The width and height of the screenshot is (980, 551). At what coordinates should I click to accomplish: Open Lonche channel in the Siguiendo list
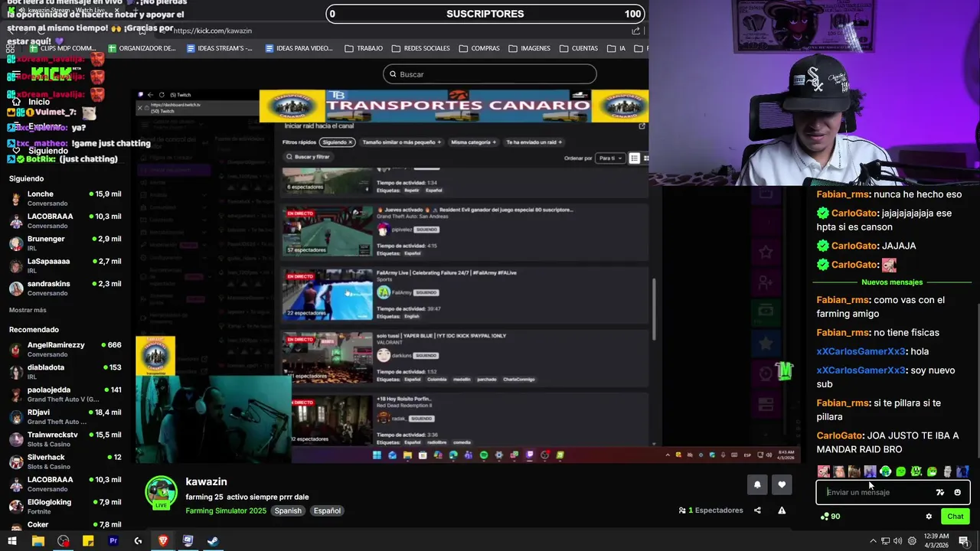coord(64,198)
